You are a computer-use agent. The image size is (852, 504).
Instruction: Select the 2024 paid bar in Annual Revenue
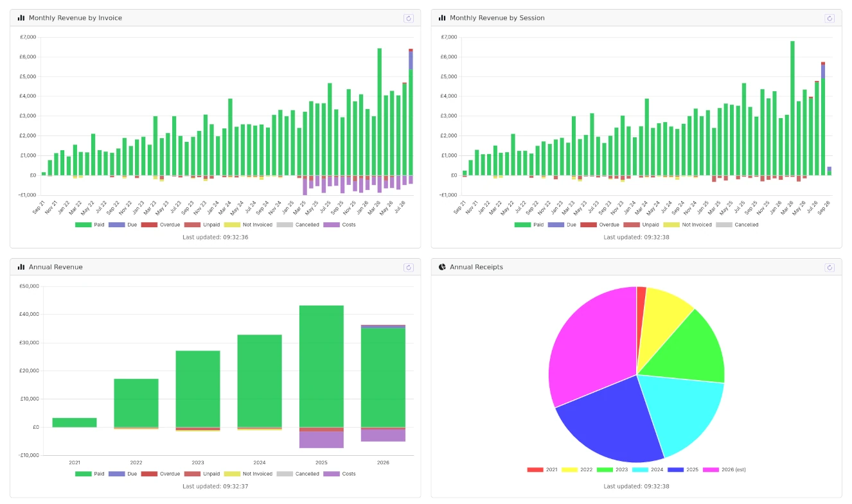[x=260, y=381]
